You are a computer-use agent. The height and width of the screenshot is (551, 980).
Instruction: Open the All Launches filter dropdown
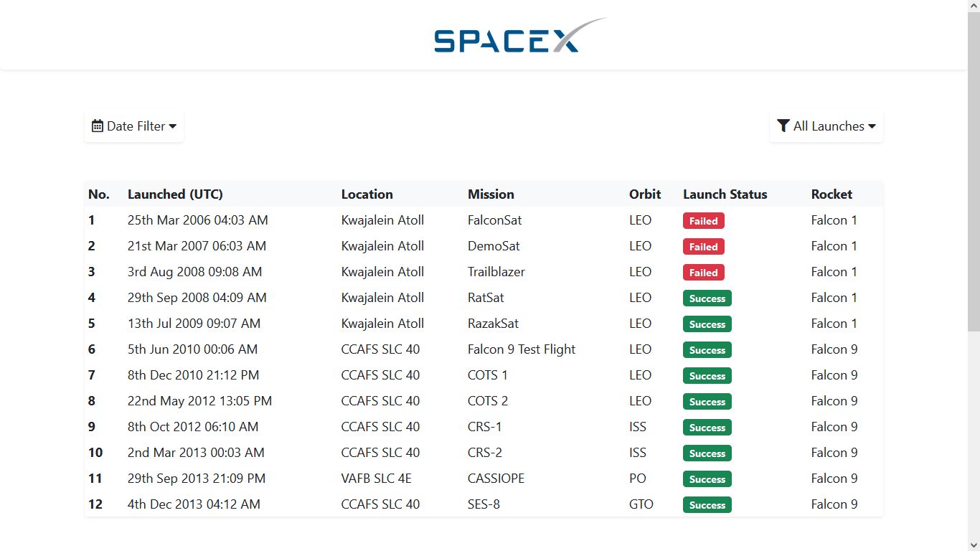click(826, 126)
